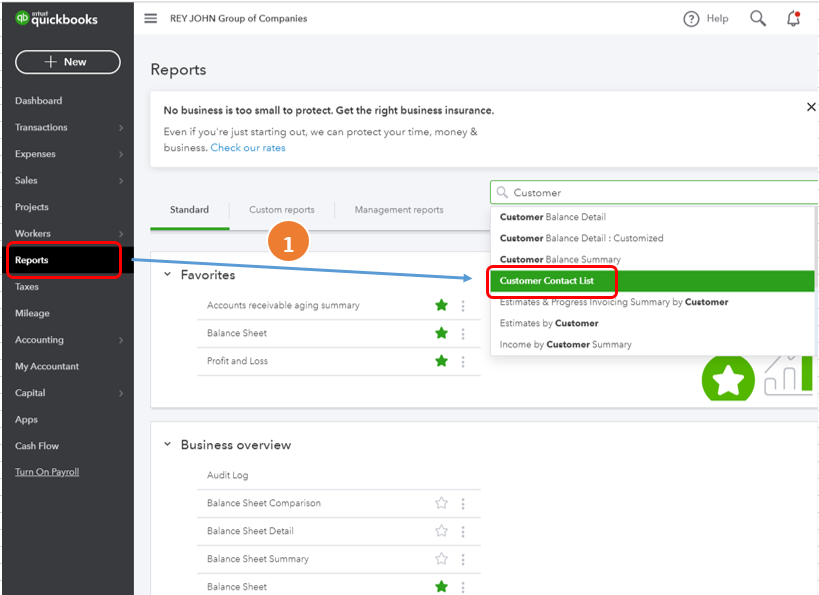Screen dimensions: 819x595
Task: Select Customer Contact List search result
Action: click(x=547, y=281)
